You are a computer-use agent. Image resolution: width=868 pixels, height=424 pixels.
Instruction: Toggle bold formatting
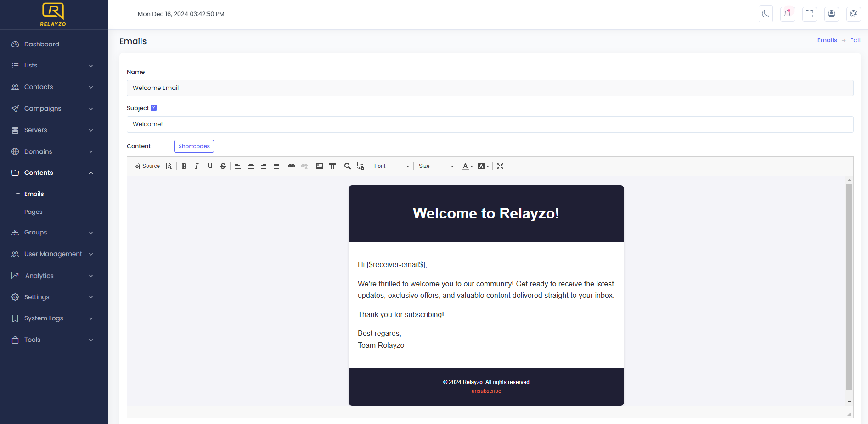pyautogui.click(x=184, y=166)
